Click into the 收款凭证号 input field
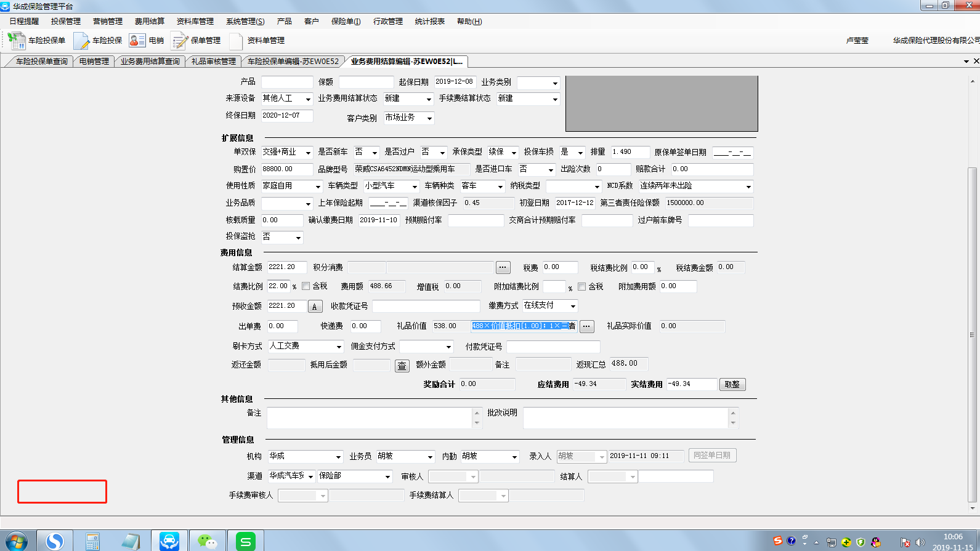 pyautogui.click(x=426, y=307)
